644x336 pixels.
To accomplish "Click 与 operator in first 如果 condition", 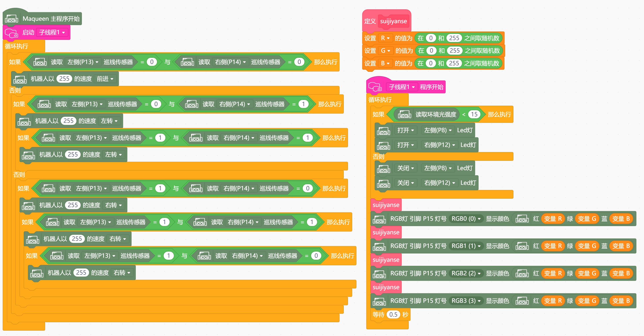I will point(167,62).
